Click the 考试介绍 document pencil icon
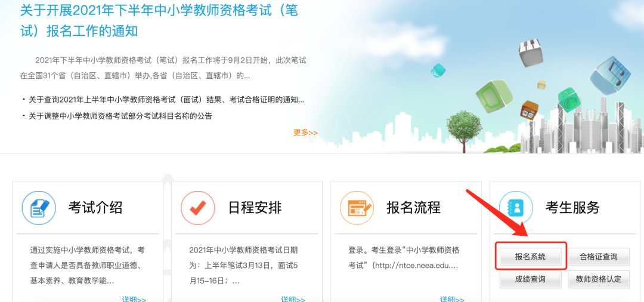The image size is (644, 302). click(x=39, y=208)
